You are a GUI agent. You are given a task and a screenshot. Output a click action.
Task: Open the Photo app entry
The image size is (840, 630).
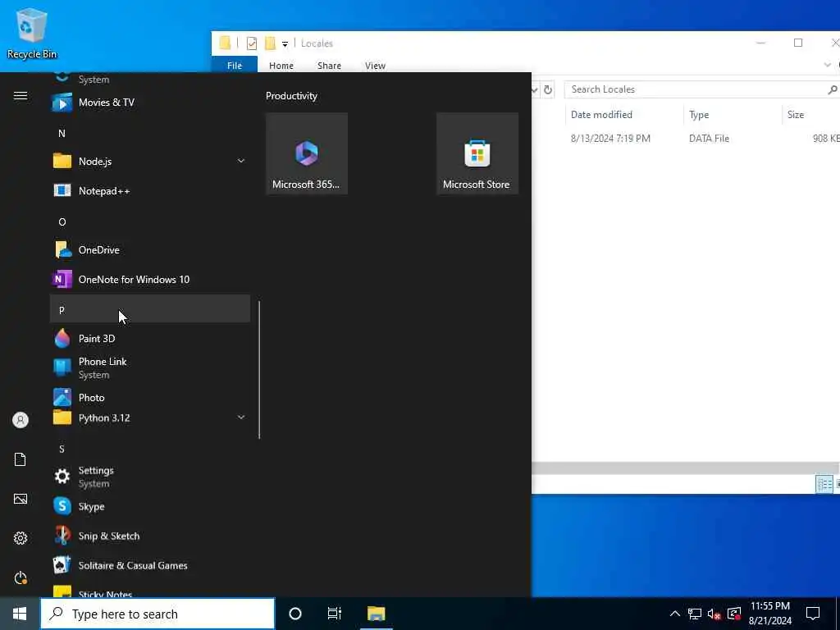tap(150, 397)
